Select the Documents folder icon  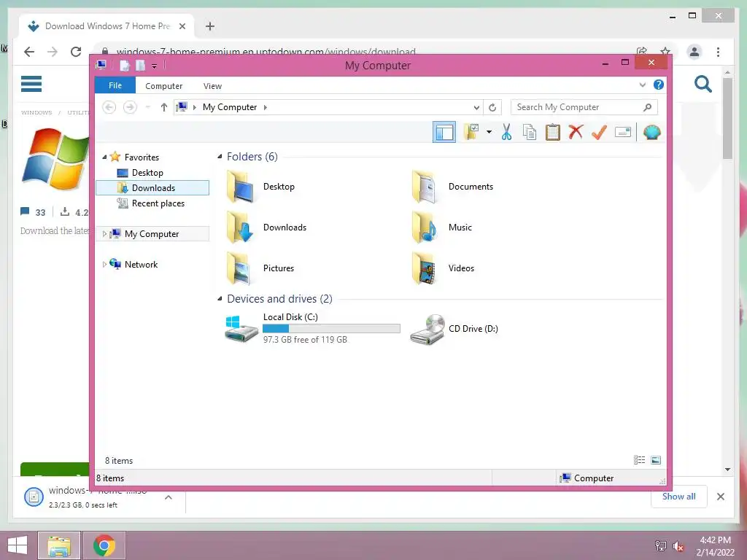(425, 187)
